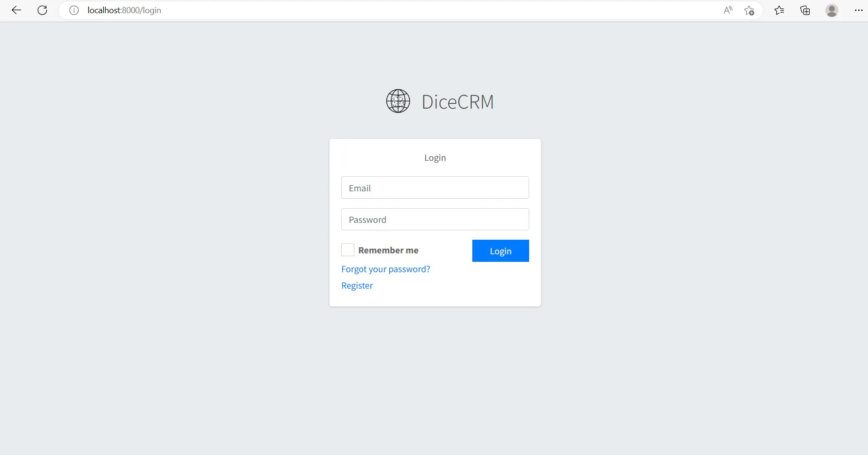View site information icon in address bar
The height and width of the screenshot is (455, 868).
(x=74, y=10)
